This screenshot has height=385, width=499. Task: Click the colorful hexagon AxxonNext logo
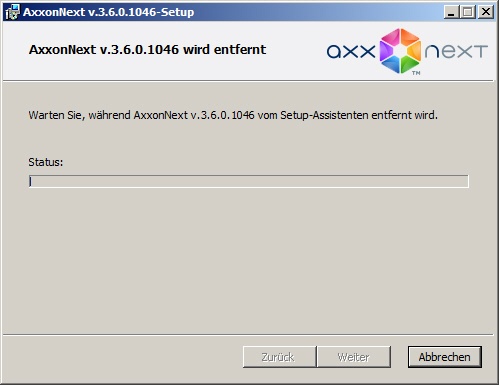[400, 51]
